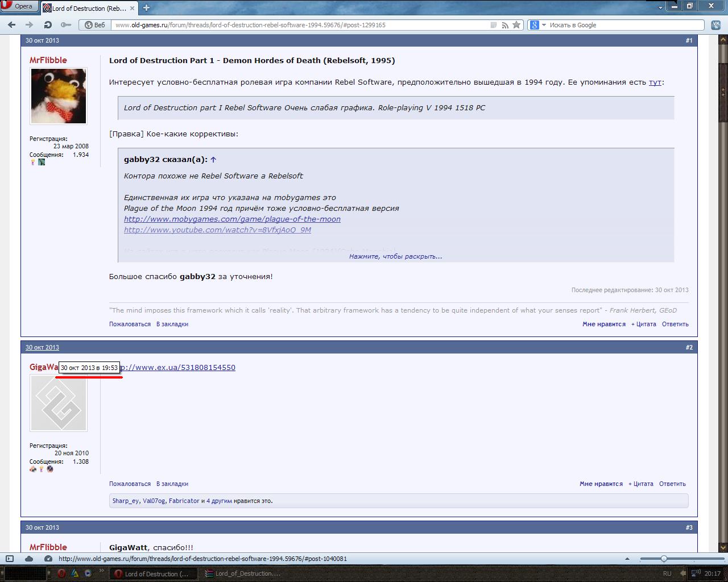This screenshot has width=728, height=582.
Task: Click the award badge icon beside MrFlibble's trophy
Action: click(42, 163)
